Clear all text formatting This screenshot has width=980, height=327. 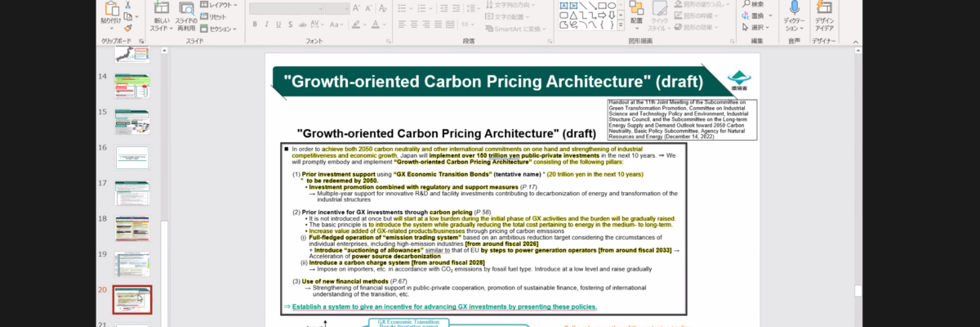click(x=382, y=7)
